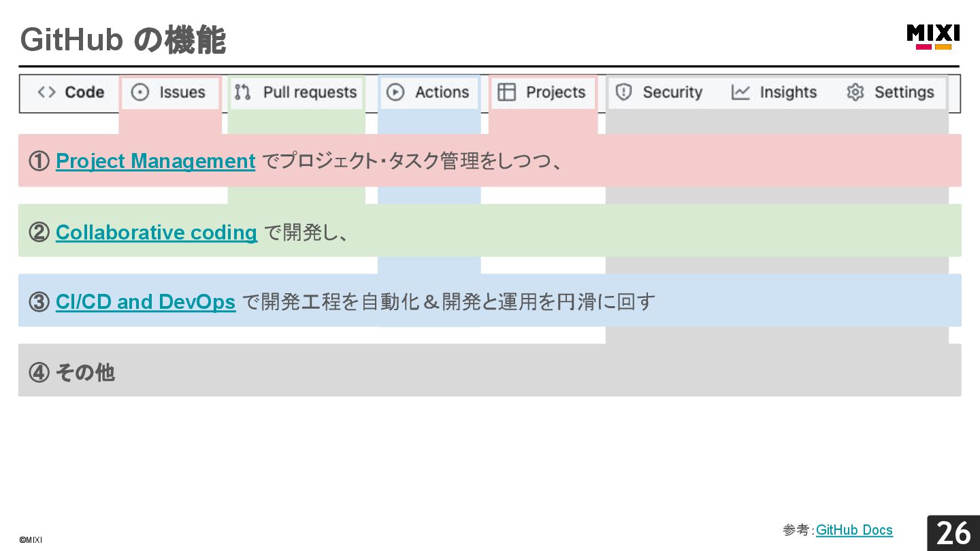Follow the Project Management link
This screenshot has height=551, width=980.
click(155, 161)
